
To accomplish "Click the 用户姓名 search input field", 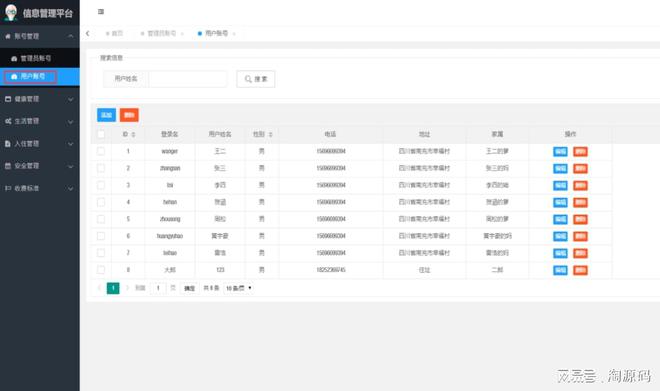I will click(x=188, y=79).
